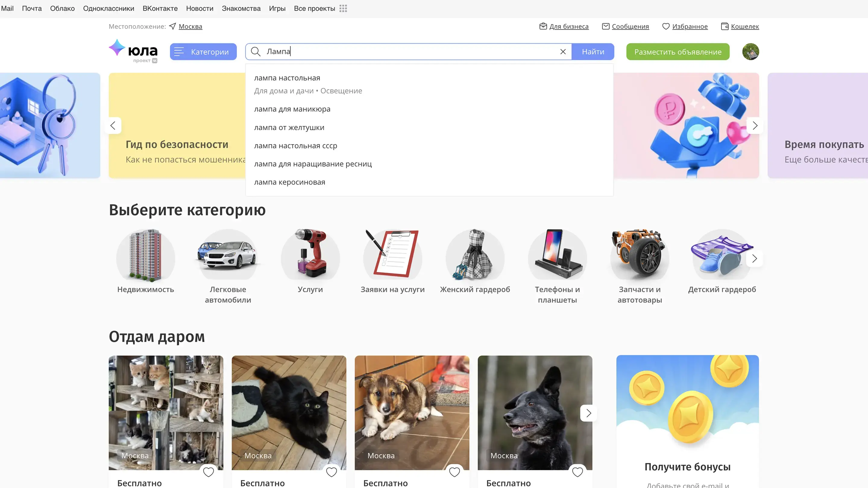Open the Категории dropdown menu
868x488 pixels.
[x=203, y=52]
